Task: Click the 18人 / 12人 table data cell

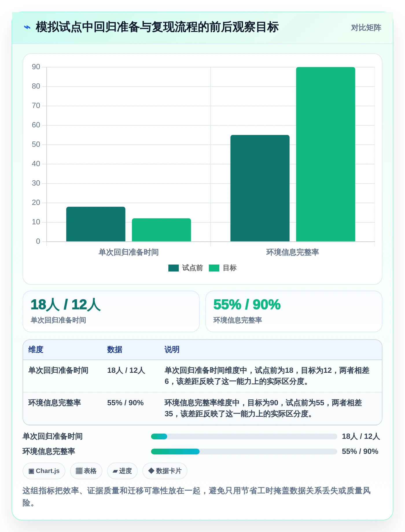Action: pyautogui.click(x=126, y=370)
